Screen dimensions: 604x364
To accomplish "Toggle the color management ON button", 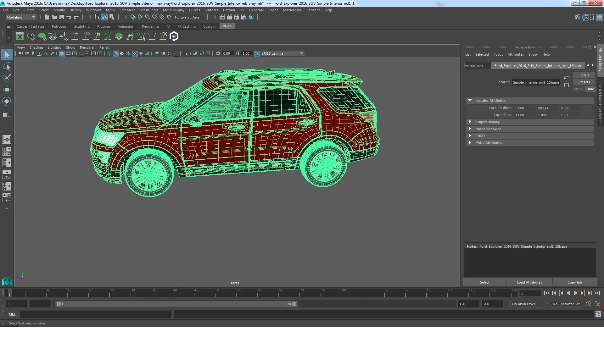I will 257,53.
